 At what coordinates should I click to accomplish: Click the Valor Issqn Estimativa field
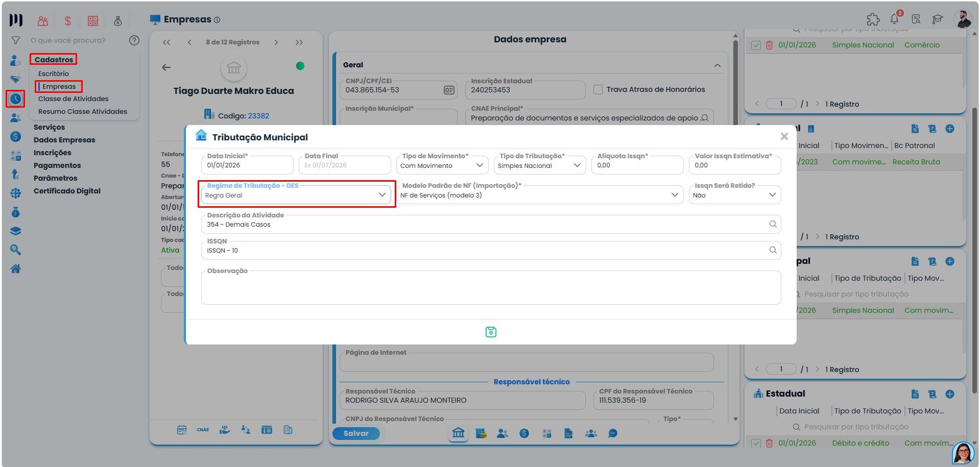click(x=735, y=165)
